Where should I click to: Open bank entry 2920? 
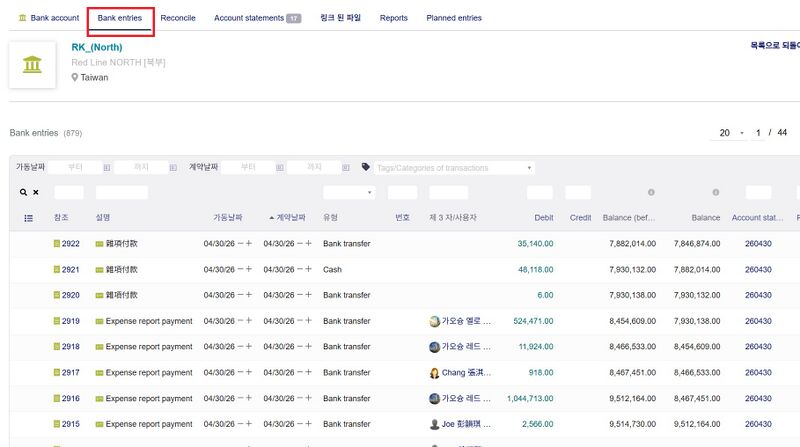[x=70, y=295]
